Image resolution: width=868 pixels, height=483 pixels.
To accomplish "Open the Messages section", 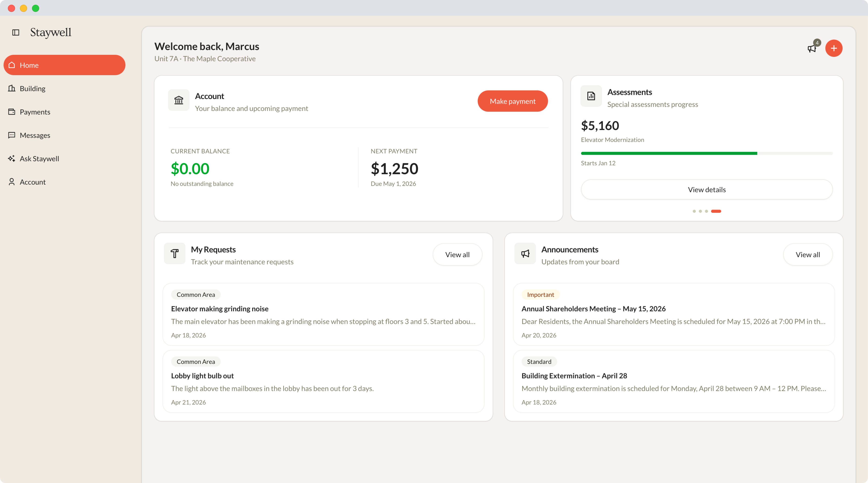I will [x=64, y=135].
